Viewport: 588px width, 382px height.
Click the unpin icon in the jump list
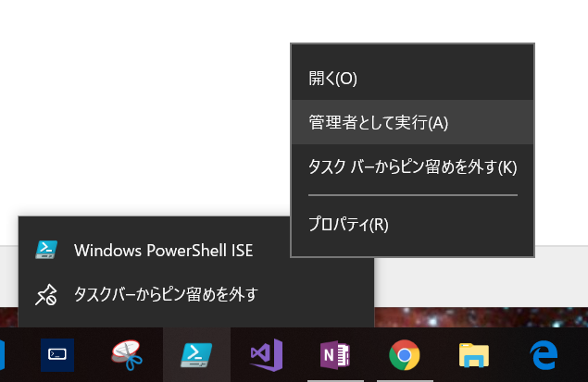coord(46,295)
